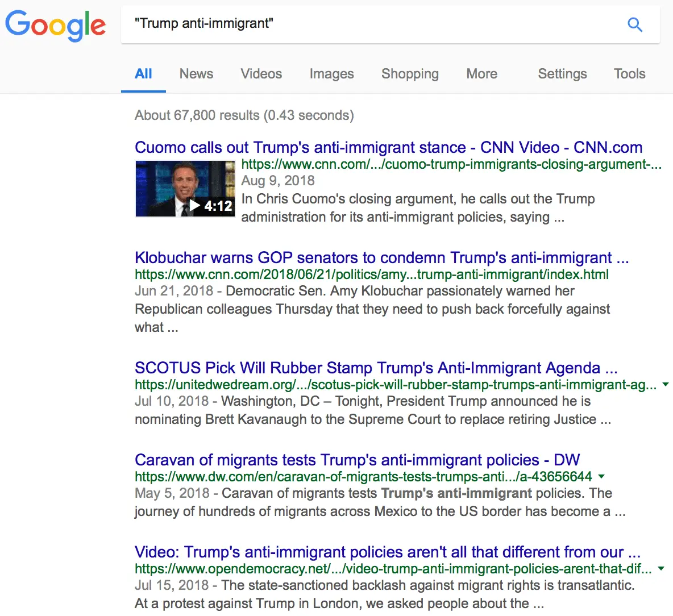Open Caravan of migrants DW result
Viewport: 673px width, 616px height.
(357, 460)
